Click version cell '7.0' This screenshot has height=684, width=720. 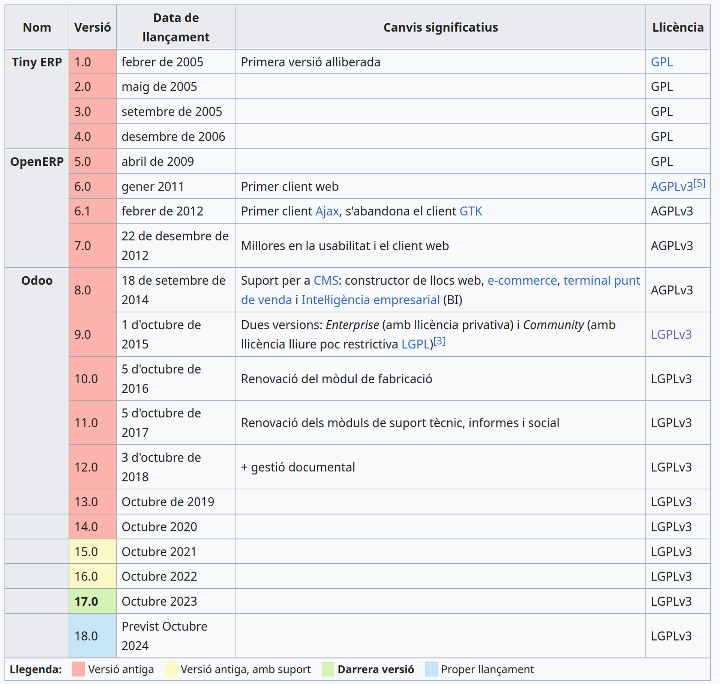(93, 246)
